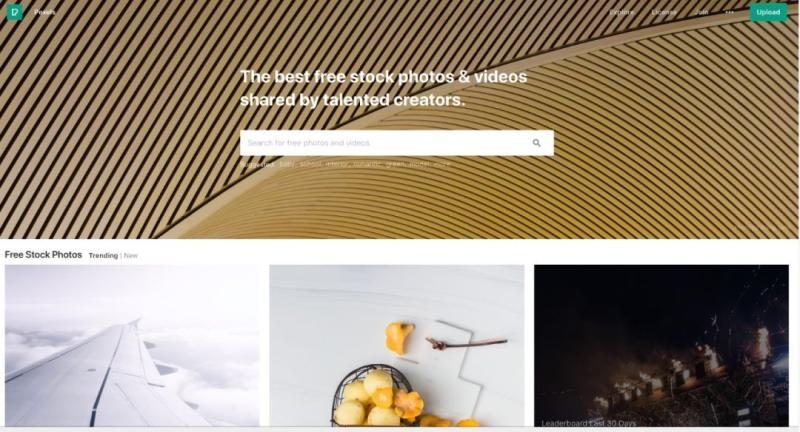Go to the License page

pos(664,12)
